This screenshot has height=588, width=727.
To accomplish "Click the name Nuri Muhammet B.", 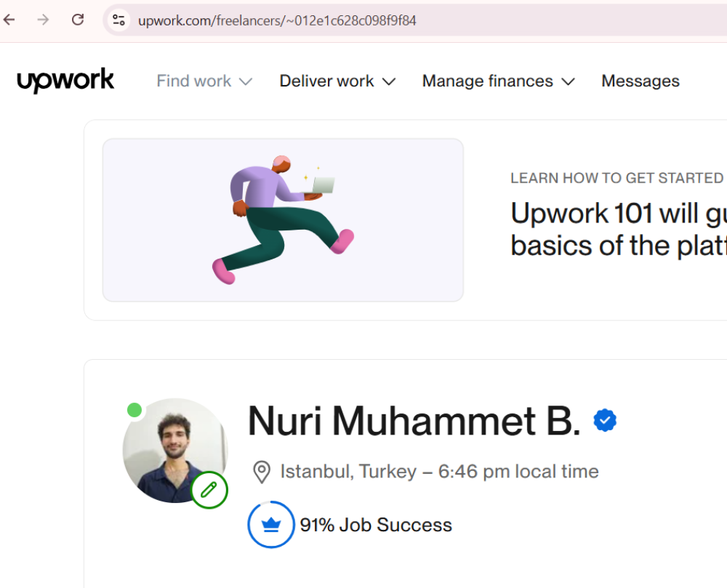I will click(414, 421).
